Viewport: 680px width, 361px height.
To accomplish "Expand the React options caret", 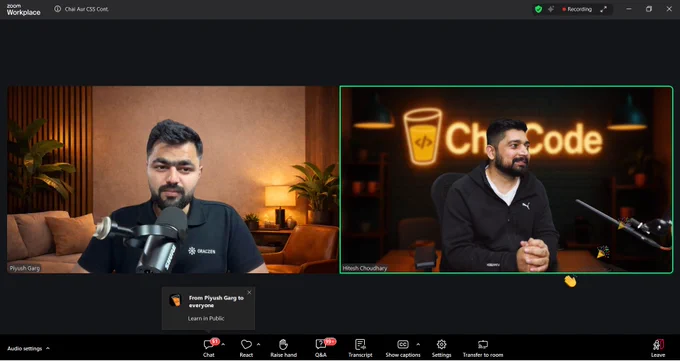I will coord(258,345).
